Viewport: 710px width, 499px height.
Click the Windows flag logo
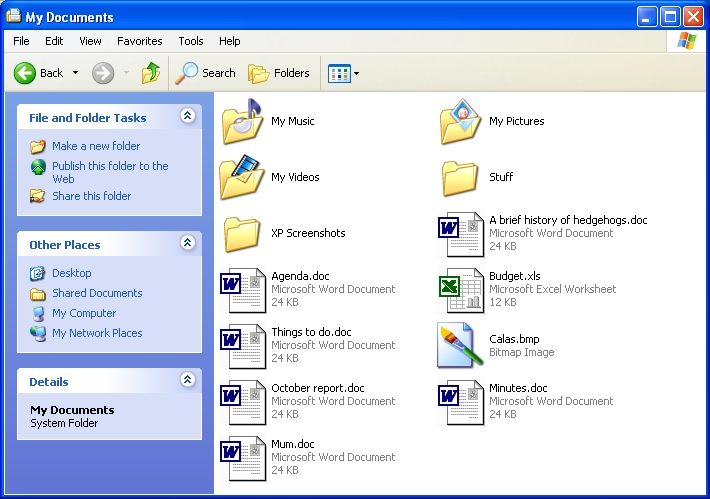click(687, 41)
